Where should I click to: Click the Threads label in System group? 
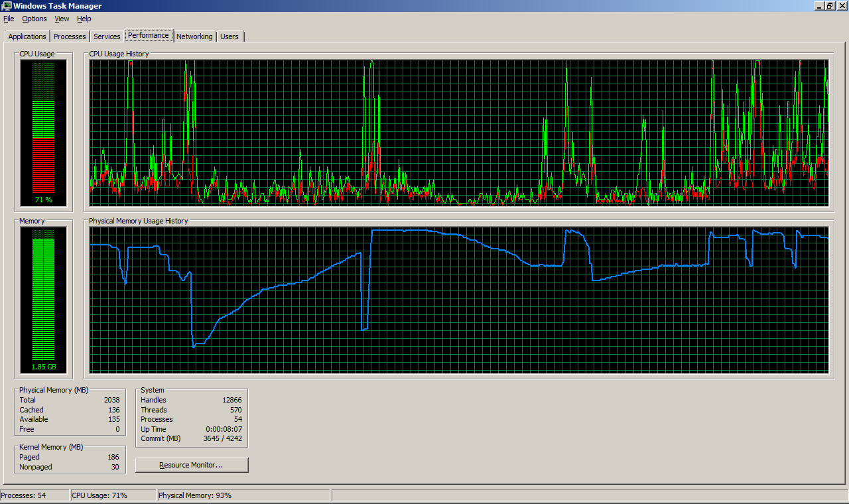[x=154, y=410]
